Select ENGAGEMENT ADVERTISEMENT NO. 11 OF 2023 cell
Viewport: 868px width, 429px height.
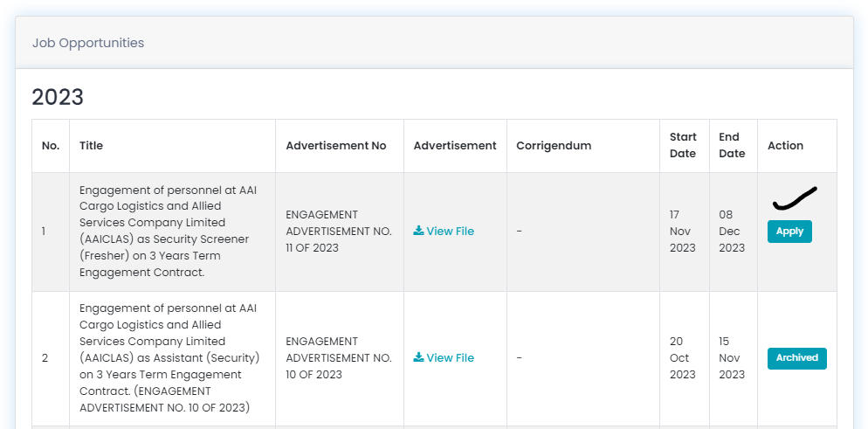coord(339,232)
